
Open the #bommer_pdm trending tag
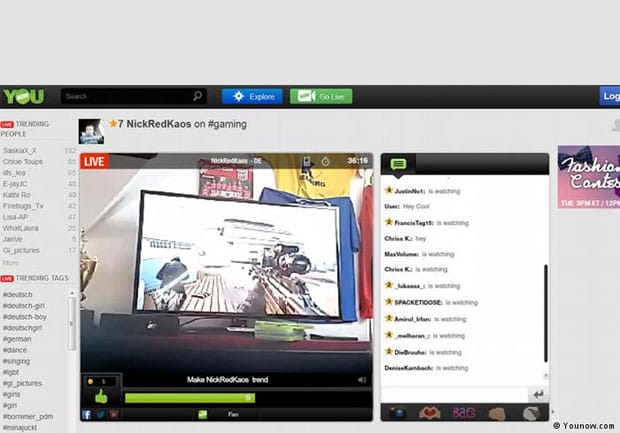coord(28,416)
